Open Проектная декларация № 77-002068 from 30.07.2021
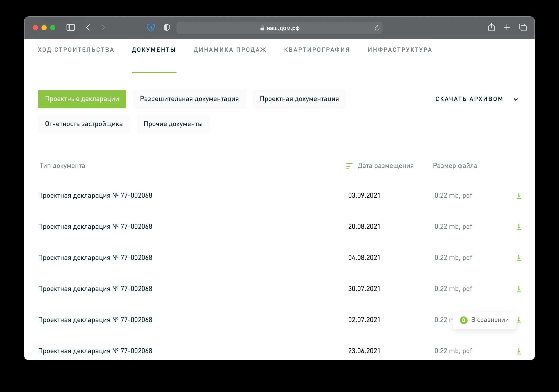This screenshot has width=559, height=392. click(x=95, y=289)
